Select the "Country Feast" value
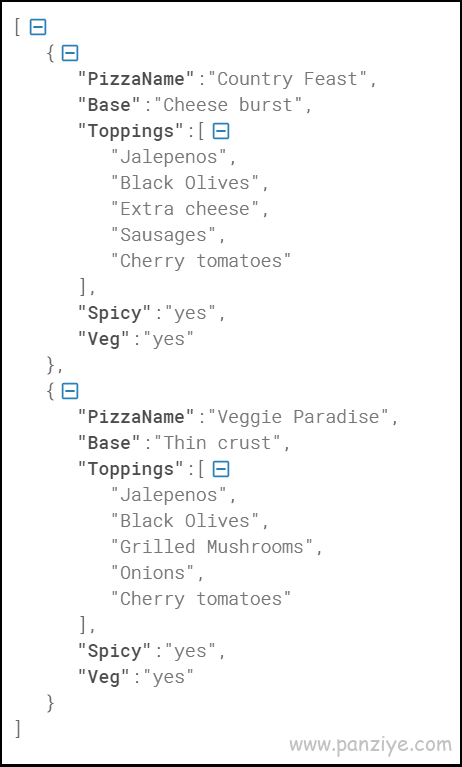Image resolution: width=462 pixels, height=767 pixels. pyautogui.click(x=287, y=79)
